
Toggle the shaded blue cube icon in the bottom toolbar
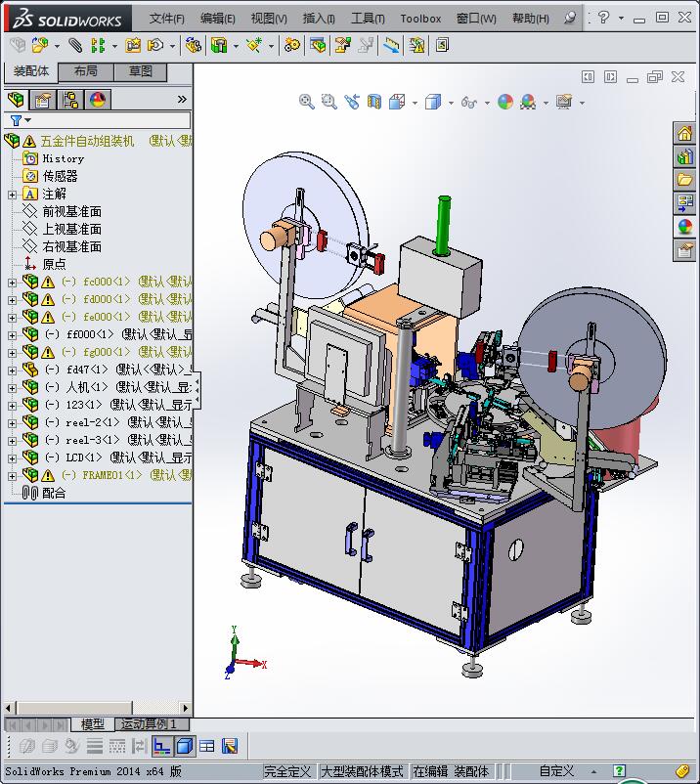tap(185, 747)
